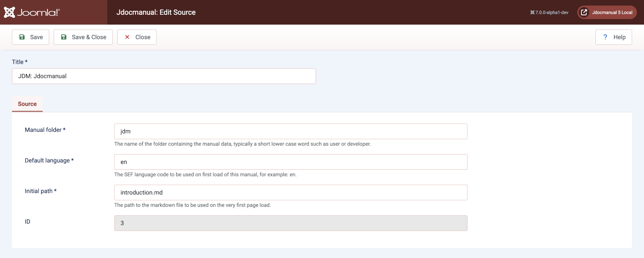Open Jdocmanual 5 Local site link

[607, 13]
